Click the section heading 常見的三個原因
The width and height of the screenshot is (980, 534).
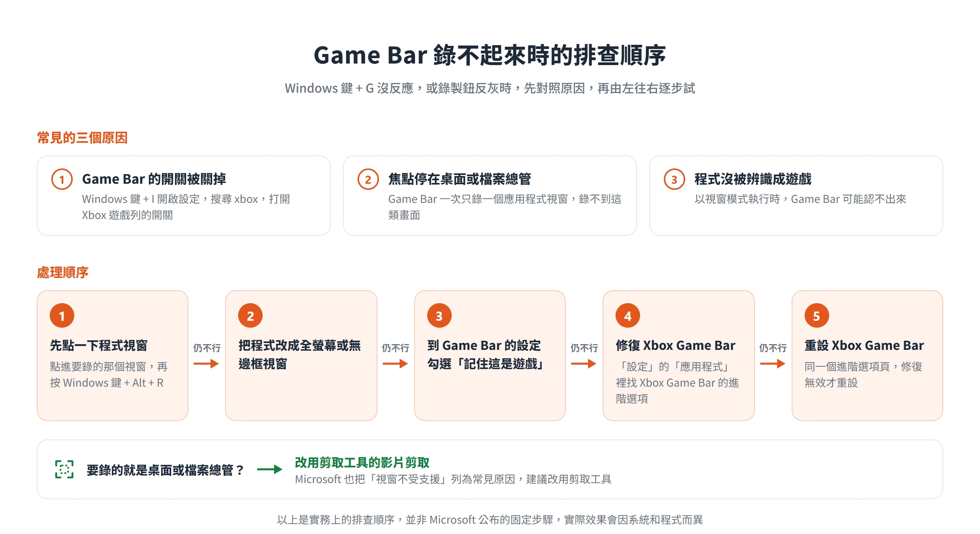(x=82, y=137)
